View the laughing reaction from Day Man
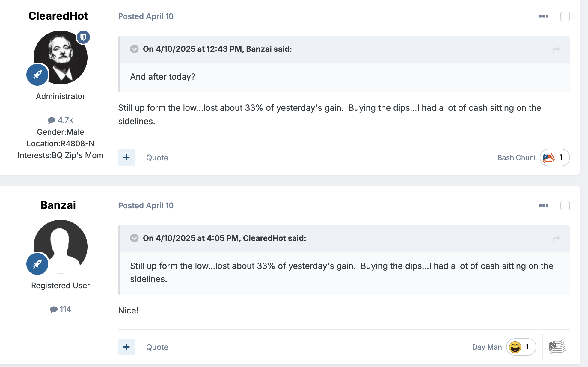Image resolution: width=588 pixels, height=367 pixels. [521, 347]
